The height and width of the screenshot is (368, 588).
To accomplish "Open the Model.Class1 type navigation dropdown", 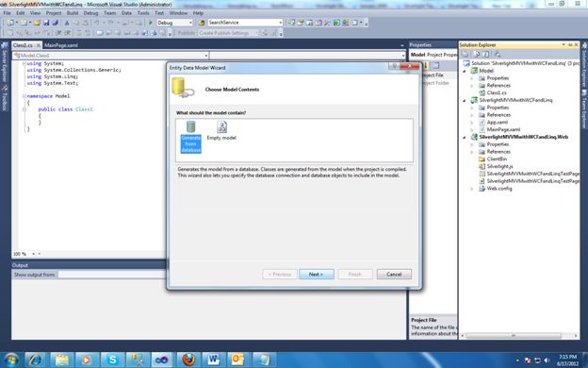I will click(110, 56).
